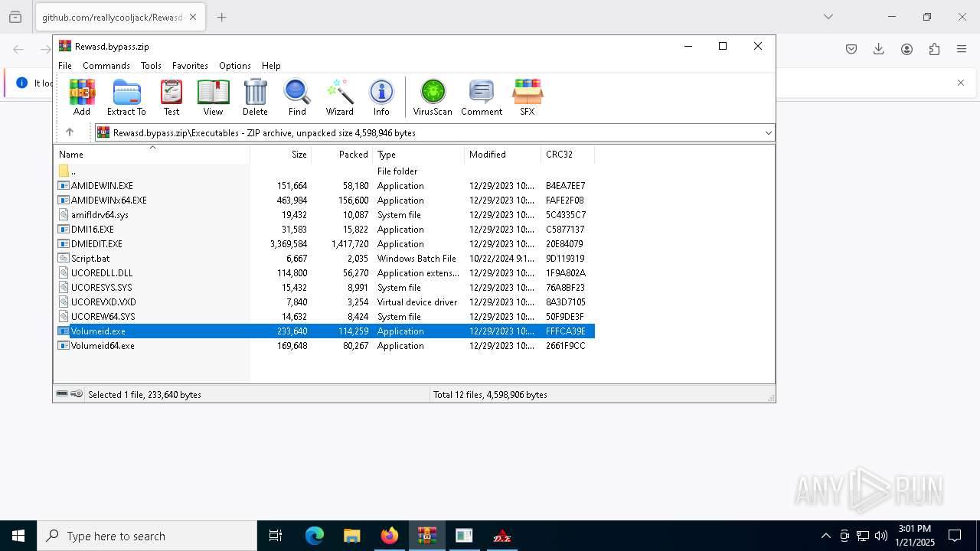Switch to Firefox on the taskbar
This screenshot has height=551, width=980.
pos(390,536)
